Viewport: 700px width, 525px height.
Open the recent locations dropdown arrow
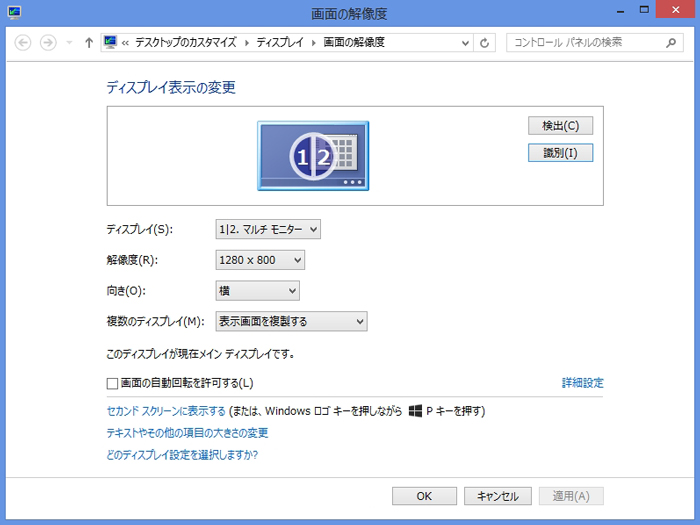coord(69,43)
